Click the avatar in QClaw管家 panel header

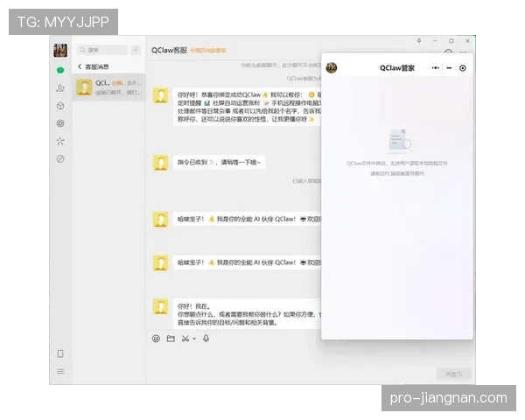332,67
